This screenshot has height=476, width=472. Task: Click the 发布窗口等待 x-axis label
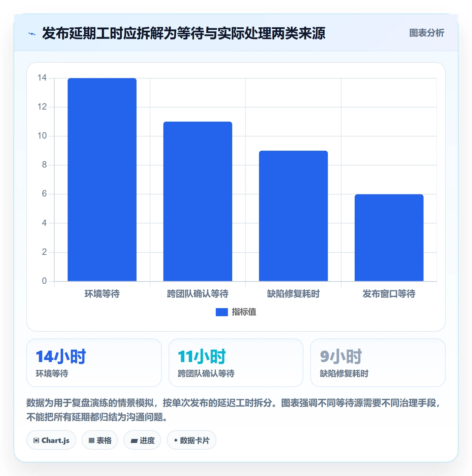389,294
